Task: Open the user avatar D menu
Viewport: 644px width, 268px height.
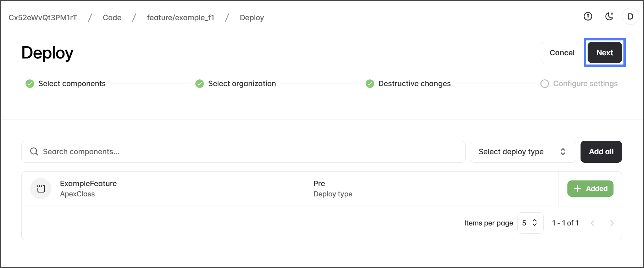Action: pos(630,16)
